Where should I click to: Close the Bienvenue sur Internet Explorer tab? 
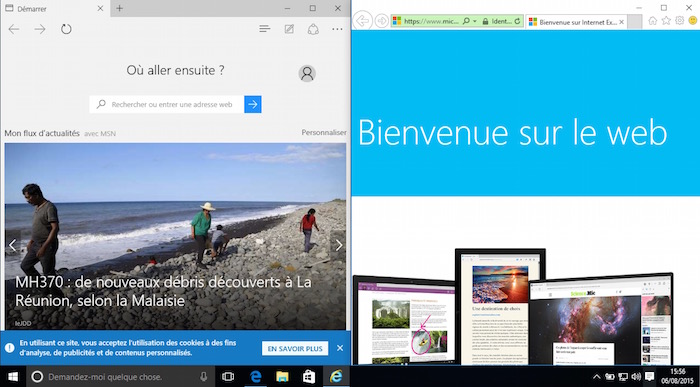click(621, 22)
